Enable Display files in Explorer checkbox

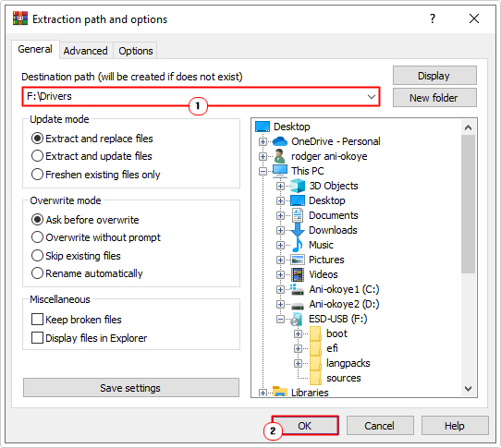coord(37,338)
